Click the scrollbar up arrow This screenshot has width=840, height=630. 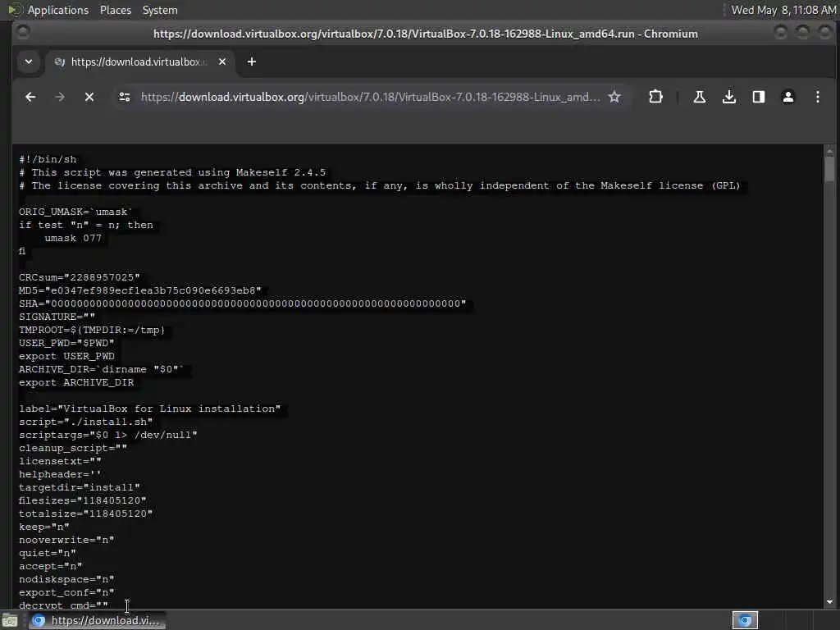tap(829, 152)
